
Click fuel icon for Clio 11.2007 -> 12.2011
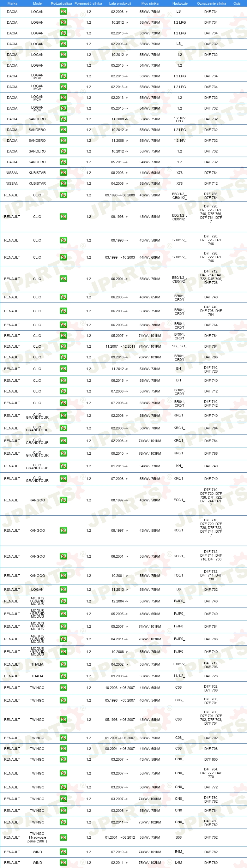coord(63,346)
